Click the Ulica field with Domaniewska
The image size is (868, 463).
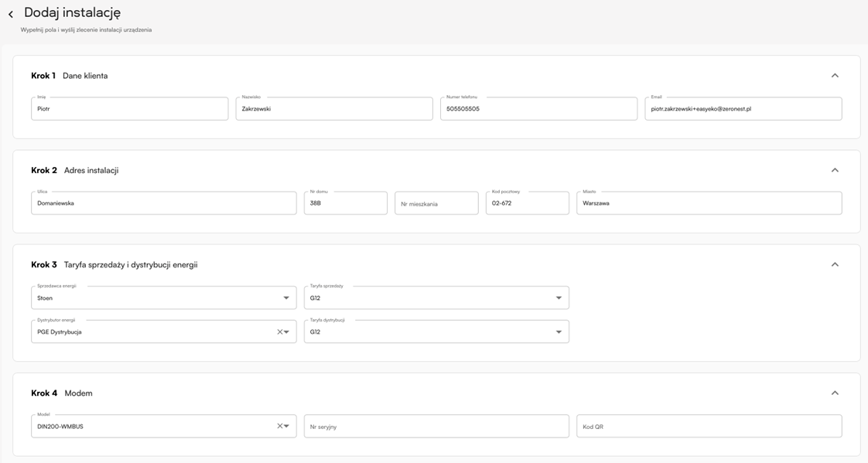[x=163, y=203]
